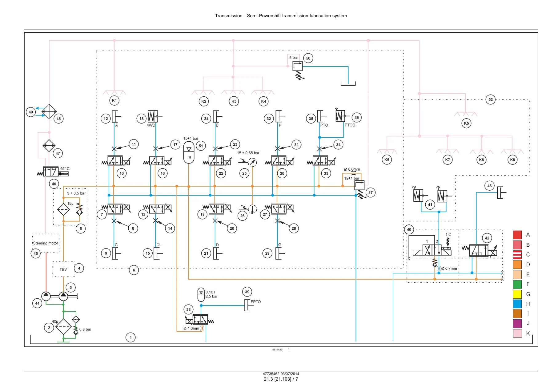
Task: Select the light-blue legend swatch H
Action: click(x=517, y=304)
